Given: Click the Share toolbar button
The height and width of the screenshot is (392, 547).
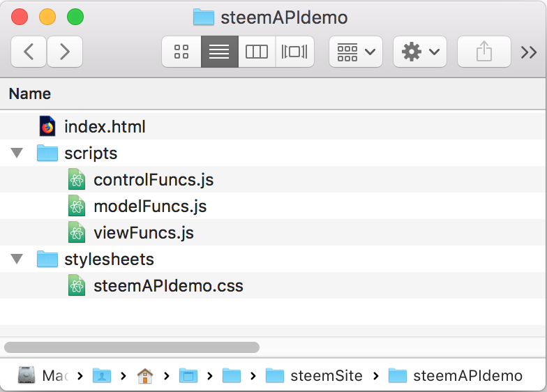Looking at the screenshot, I should [x=484, y=52].
